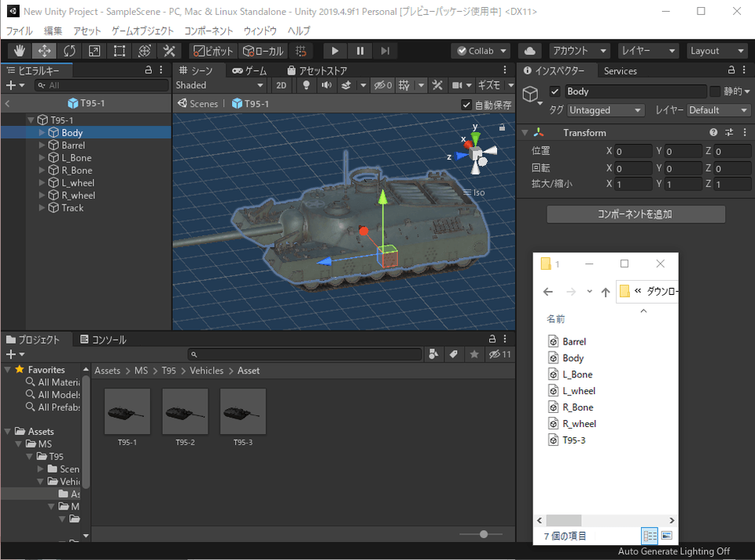Image resolution: width=755 pixels, height=560 pixels.
Task: Open Transform preset settings icon
Action: point(729,132)
